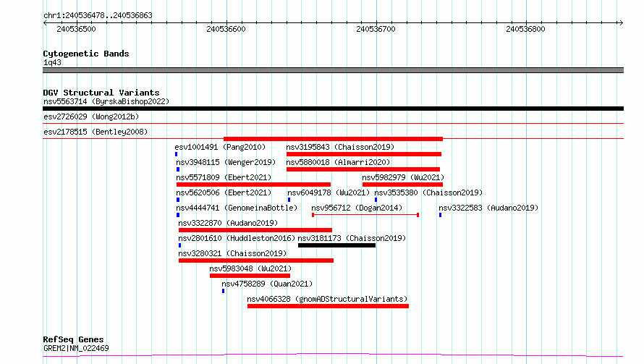Select the blue marker under esv1001491

[177, 154]
